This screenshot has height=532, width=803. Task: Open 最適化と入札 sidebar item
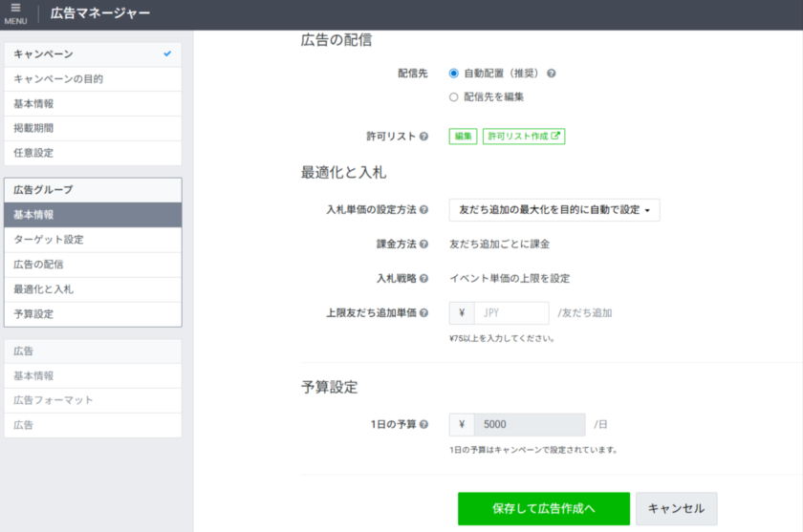[93, 289]
